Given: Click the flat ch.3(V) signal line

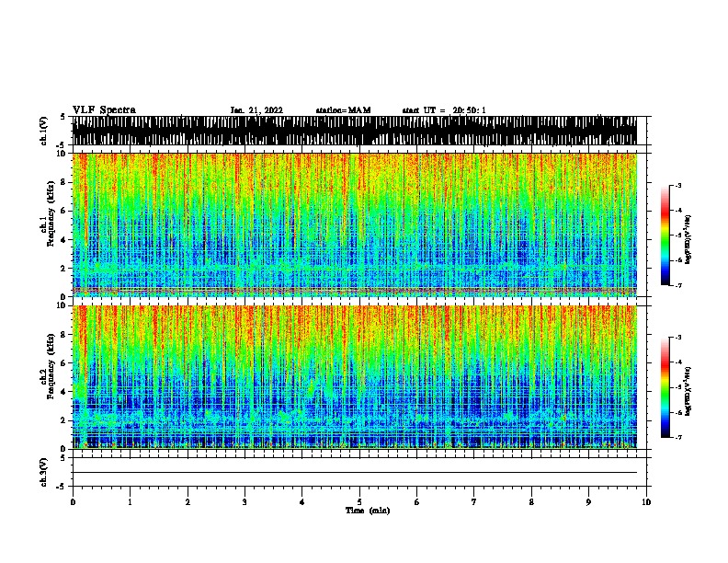Looking at the screenshot, I should coord(355,473).
